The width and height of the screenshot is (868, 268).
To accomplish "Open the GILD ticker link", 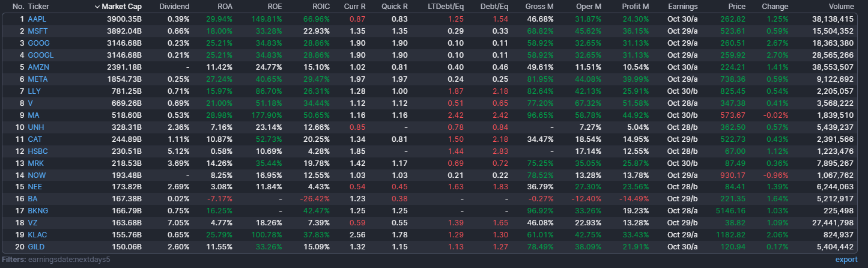I will click(x=36, y=246).
